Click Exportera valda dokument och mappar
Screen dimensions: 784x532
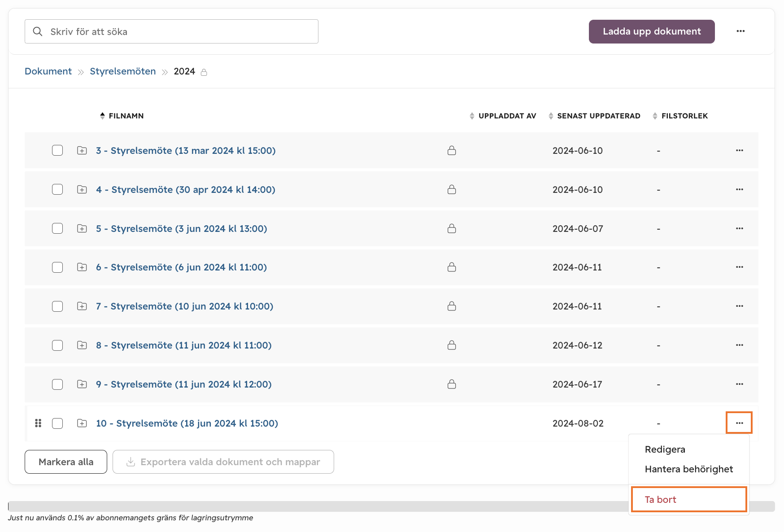[223, 462]
